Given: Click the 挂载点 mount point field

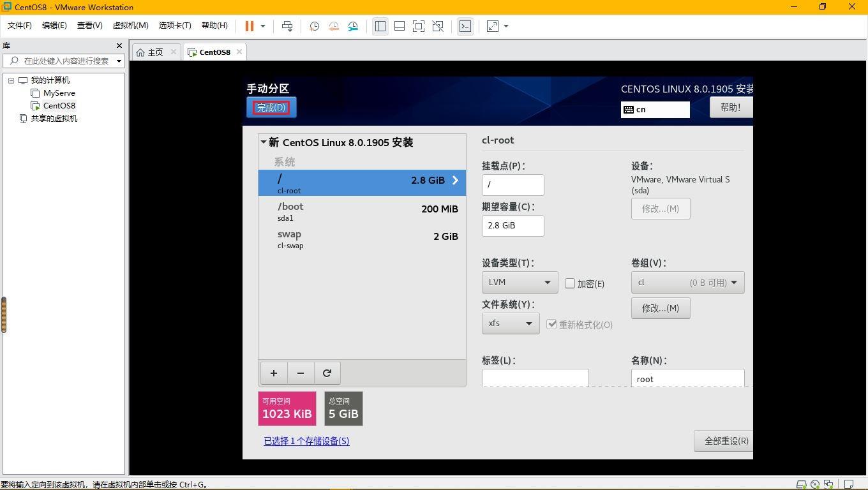Looking at the screenshot, I should tap(513, 184).
